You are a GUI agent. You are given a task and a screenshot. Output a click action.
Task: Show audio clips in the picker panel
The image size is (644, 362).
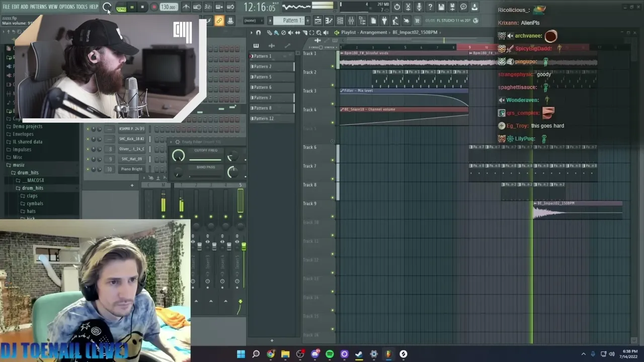tap(271, 46)
